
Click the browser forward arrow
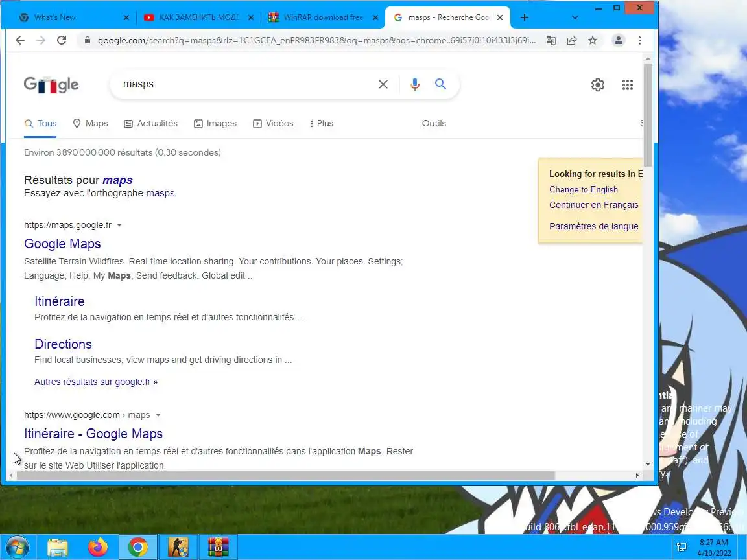pyautogui.click(x=41, y=40)
